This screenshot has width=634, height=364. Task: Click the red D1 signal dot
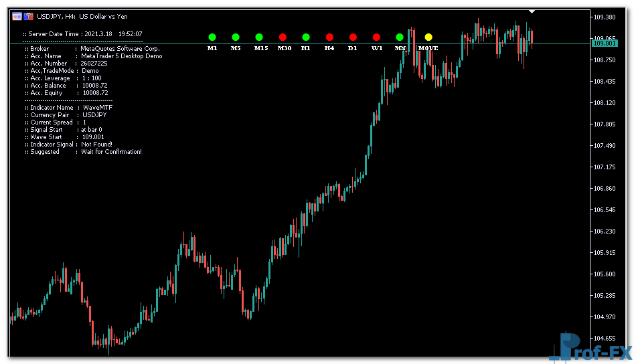click(x=353, y=37)
